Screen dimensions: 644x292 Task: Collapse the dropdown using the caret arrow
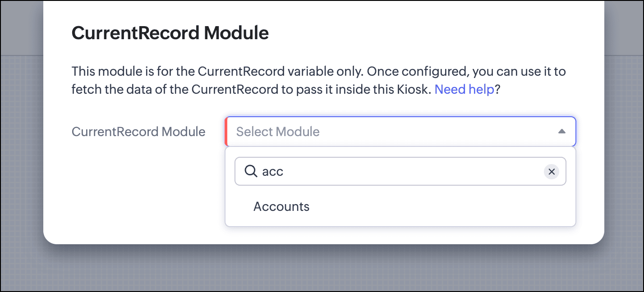pos(561,132)
